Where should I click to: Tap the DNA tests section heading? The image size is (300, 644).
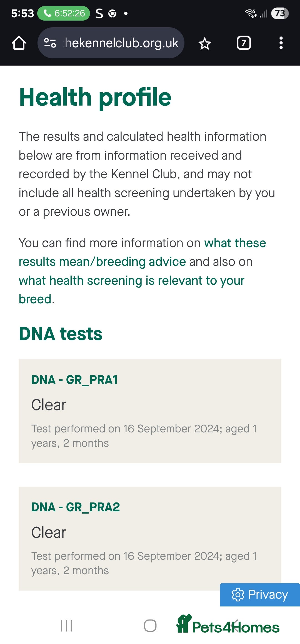[61, 334]
